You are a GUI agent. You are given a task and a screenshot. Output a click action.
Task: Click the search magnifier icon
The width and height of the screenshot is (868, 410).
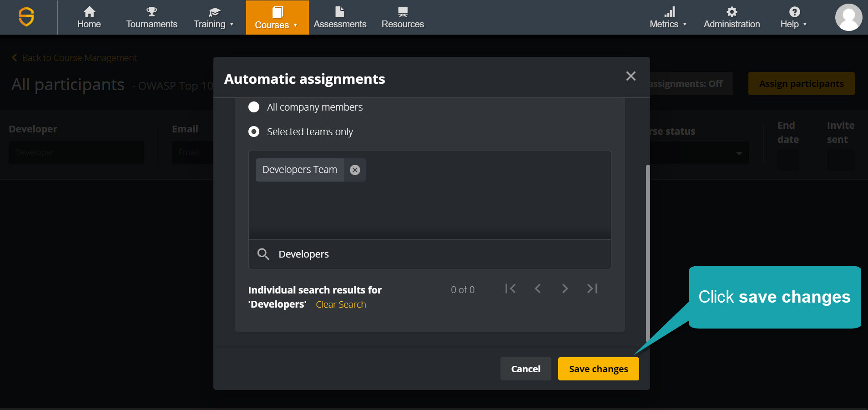(263, 254)
